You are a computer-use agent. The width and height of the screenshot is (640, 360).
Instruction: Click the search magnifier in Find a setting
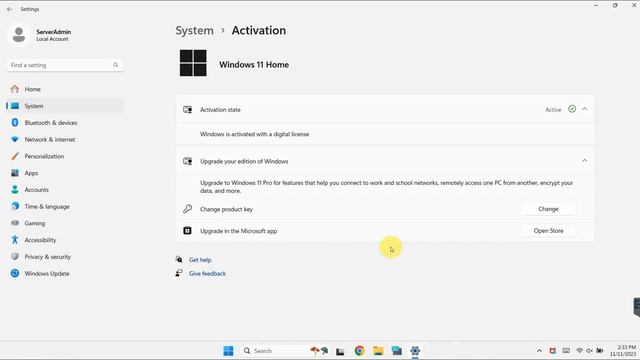116,65
